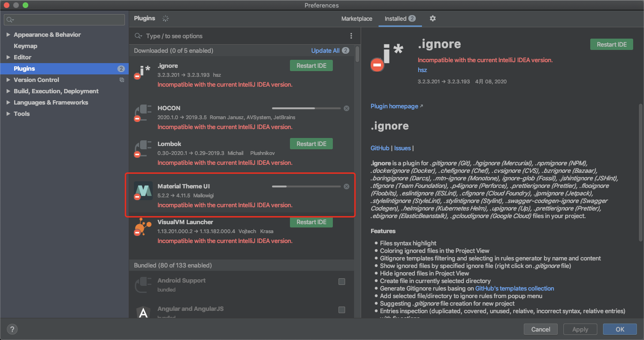
Task: Enable the Angular and AngularJS checkbox
Action: point(342,310)
